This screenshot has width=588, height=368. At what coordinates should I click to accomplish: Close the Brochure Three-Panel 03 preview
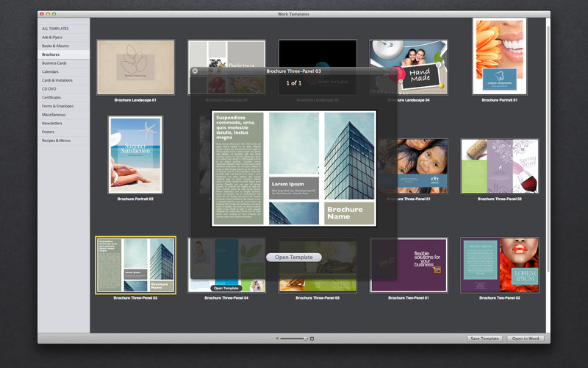(x=195, y=71)
